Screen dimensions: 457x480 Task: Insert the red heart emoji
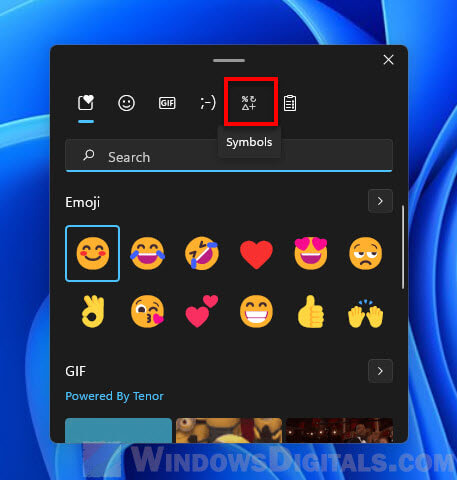[x=256, y=254]
